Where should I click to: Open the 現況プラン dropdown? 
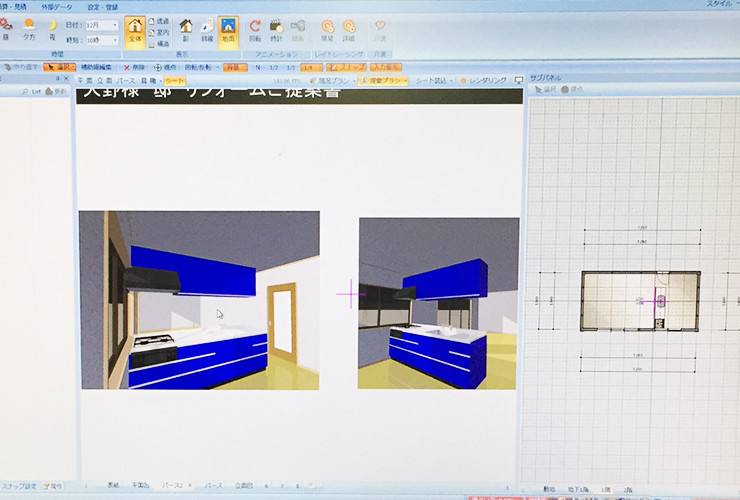[x=332, y=81]
